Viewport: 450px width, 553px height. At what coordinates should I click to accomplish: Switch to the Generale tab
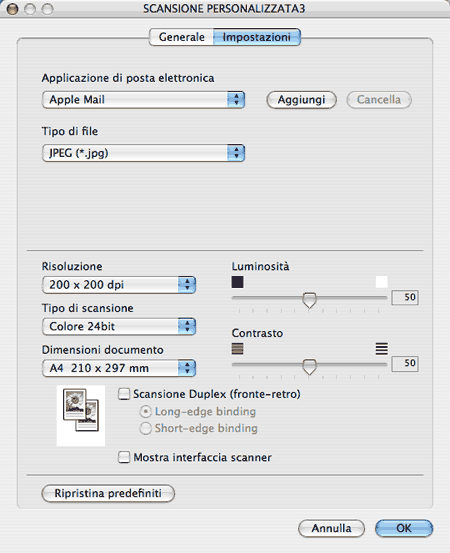(181, 37)
